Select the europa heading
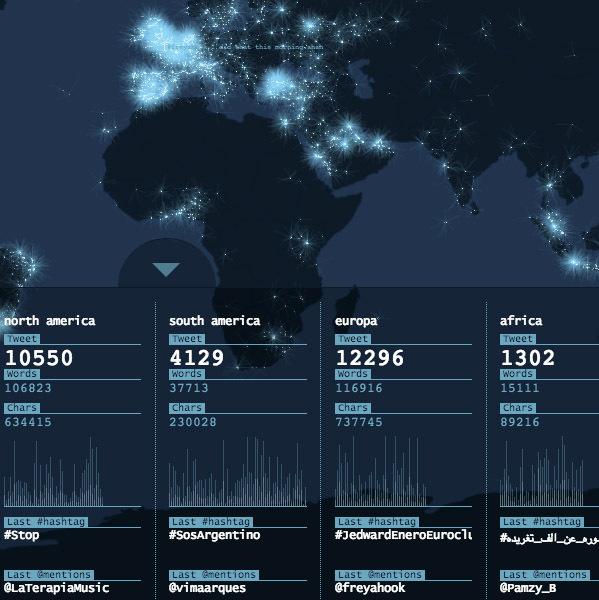The width and height of the screenshot is (599, 600). coord(356,321)
